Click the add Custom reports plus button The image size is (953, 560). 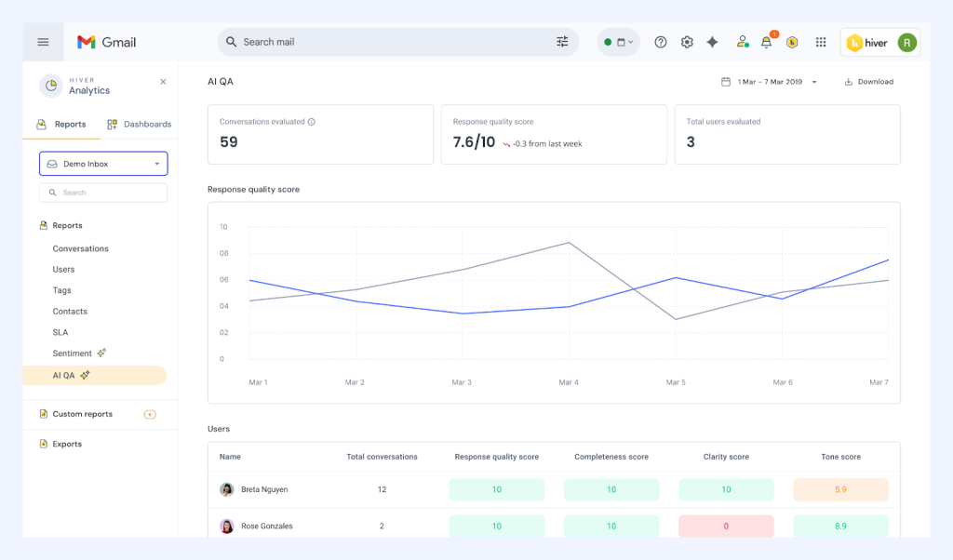click(x=150, y=414)
